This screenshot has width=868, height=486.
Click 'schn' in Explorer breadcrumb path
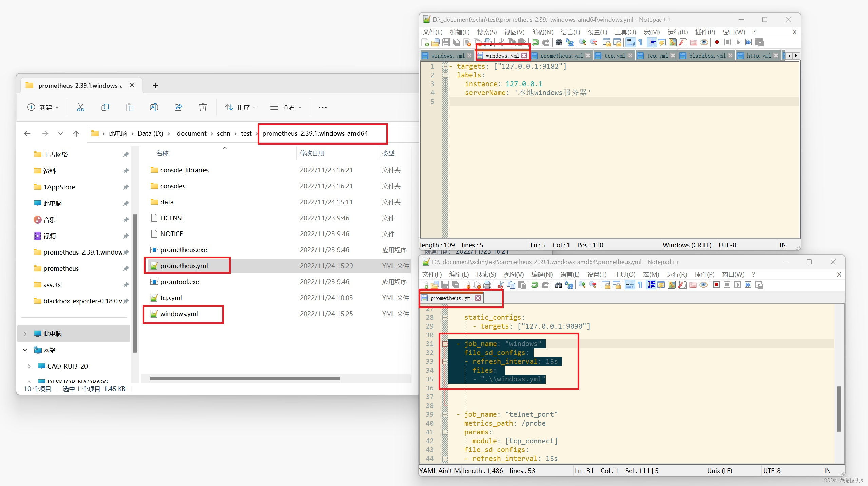(x=224, y=133)
